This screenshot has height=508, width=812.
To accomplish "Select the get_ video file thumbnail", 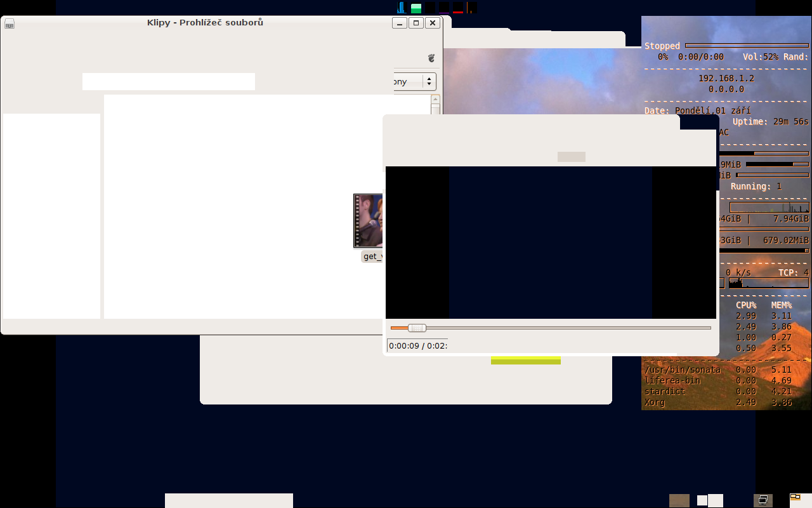I will click(369, 221).
